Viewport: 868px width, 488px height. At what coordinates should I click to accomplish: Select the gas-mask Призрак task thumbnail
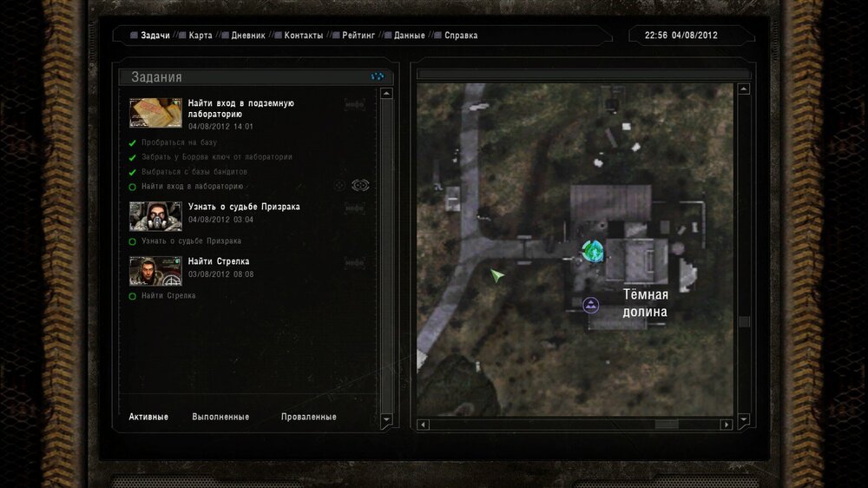(x=155, y=216)
